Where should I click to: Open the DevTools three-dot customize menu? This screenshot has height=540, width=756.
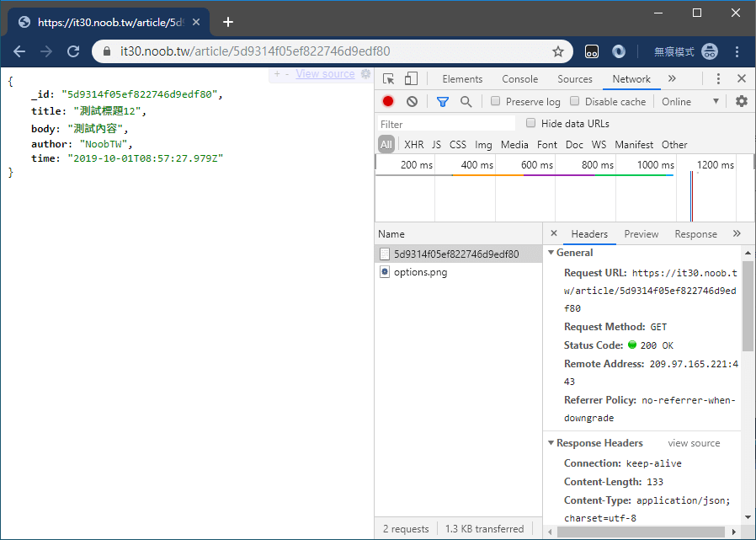pyautogui.click(x=718, y=78)
